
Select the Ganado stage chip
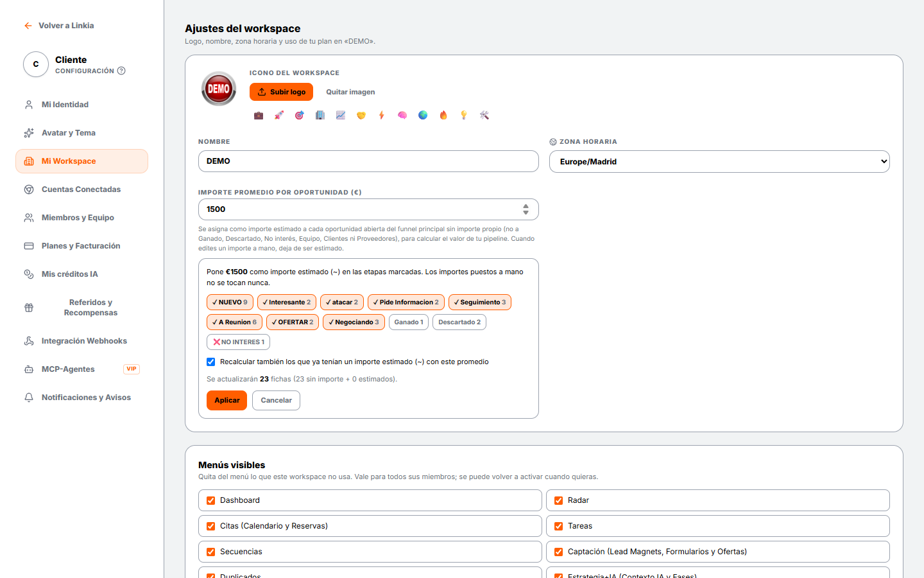(409, 322)
